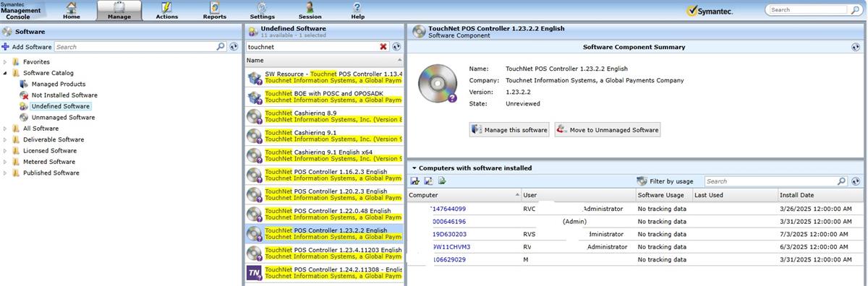The width and height of the screenshot is (868, 286).
Task: Expand the Licensed Software folder
Action: 5,151
